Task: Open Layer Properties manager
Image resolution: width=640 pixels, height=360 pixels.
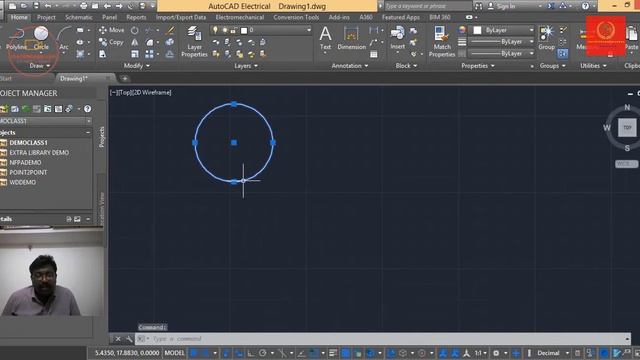Action: [194, 42]
